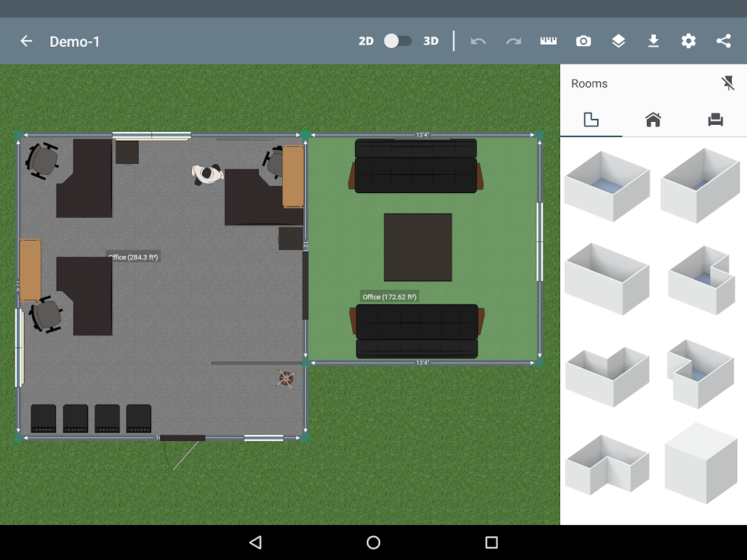The width and height of the screenshot is (747, 560).
Task: Open the layers/levels icon
Action: 618,41
